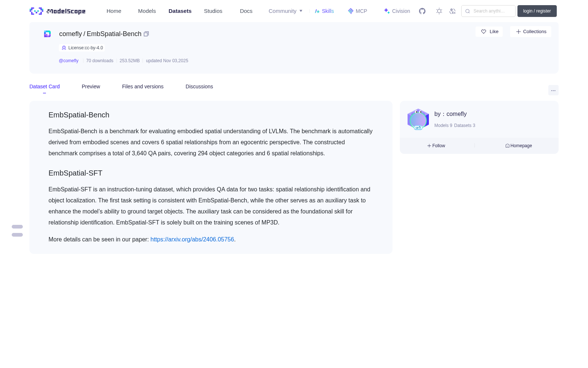
Task: Click the ModelScope logo
Action: [x=57, y=11]
